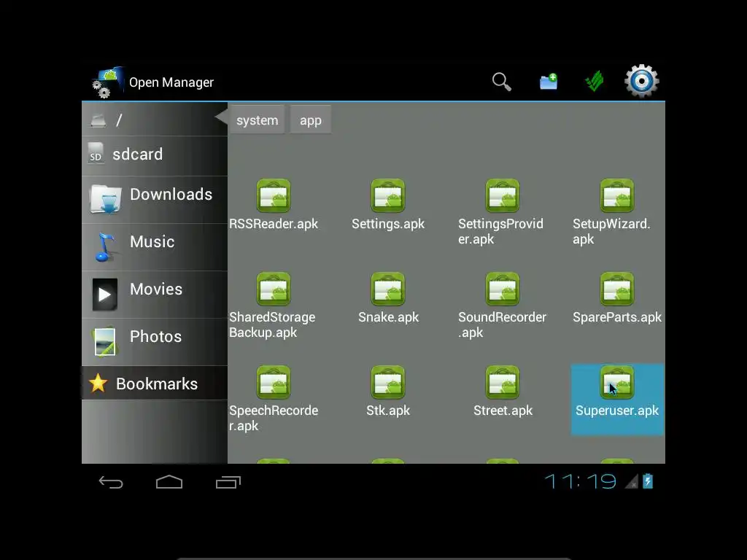The height and width of the screenshot is (560, 747).
Task: Open the Bookmarks section
Action: click(x=155, y=383)
